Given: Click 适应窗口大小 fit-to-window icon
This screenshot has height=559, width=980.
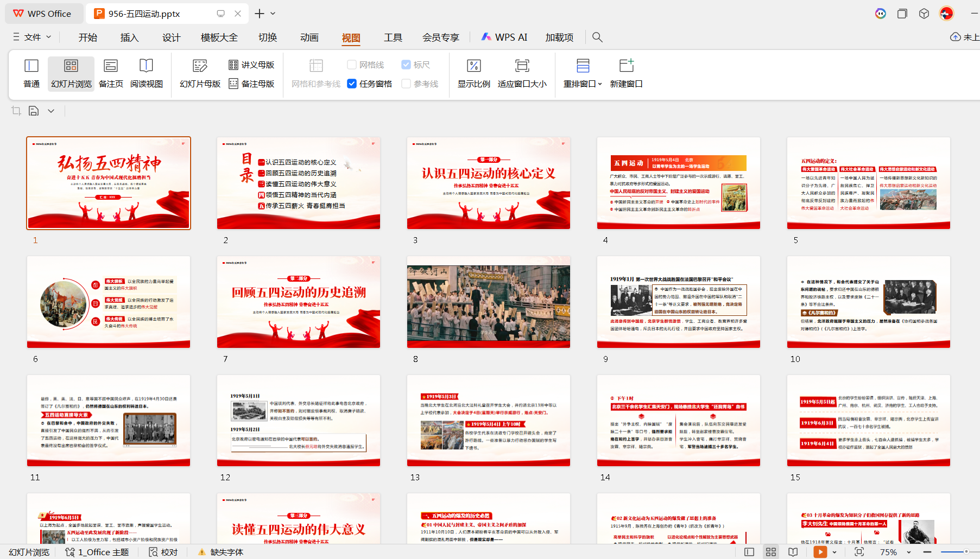Looking at the screenshot, I should pos(522,66).
